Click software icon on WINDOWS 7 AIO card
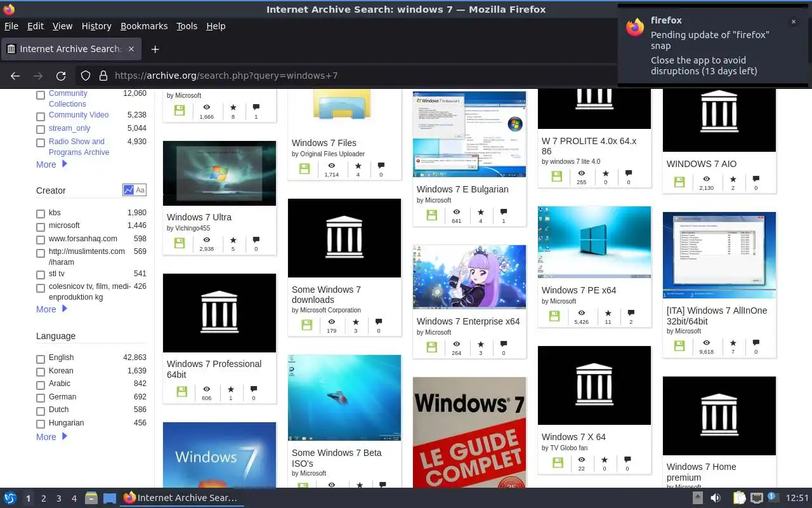812x508 pixels. click(679, 182)
